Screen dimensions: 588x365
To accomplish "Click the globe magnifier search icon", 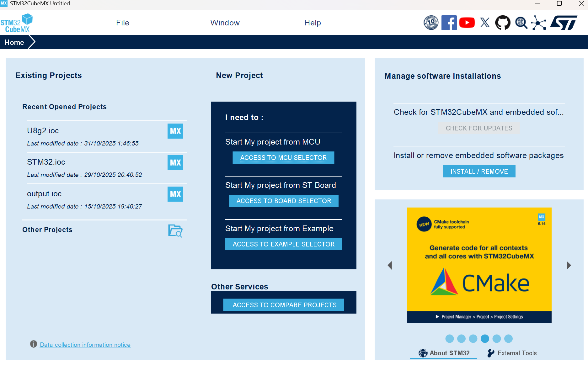I will tap(521, 23).
